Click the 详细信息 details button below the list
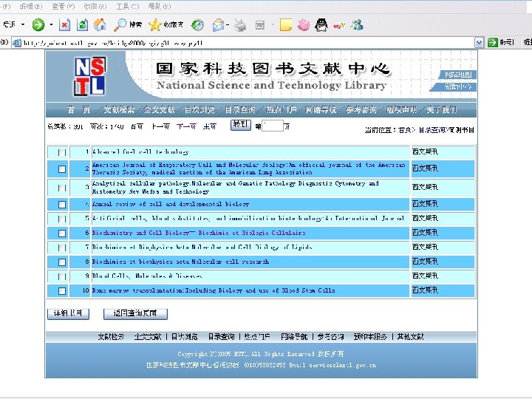532x399 pixels. pyautogui.click(x=68, y=313)
